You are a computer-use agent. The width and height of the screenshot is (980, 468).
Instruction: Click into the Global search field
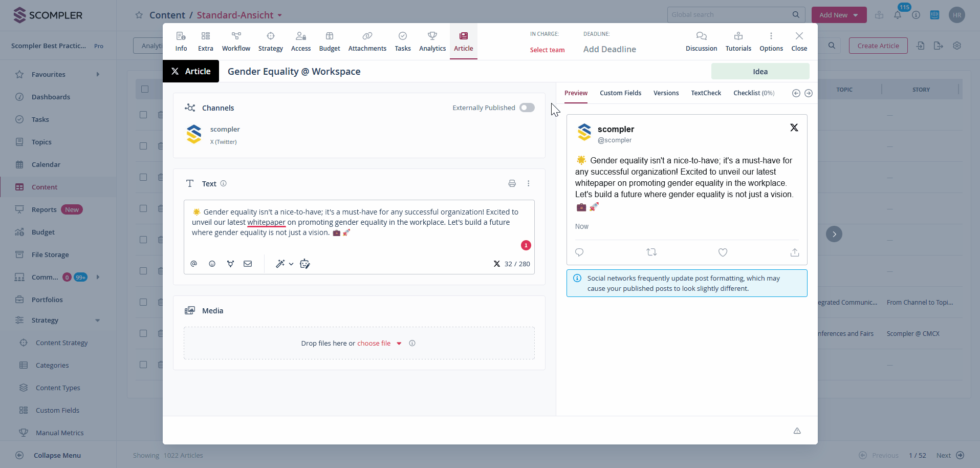[729, 15]
